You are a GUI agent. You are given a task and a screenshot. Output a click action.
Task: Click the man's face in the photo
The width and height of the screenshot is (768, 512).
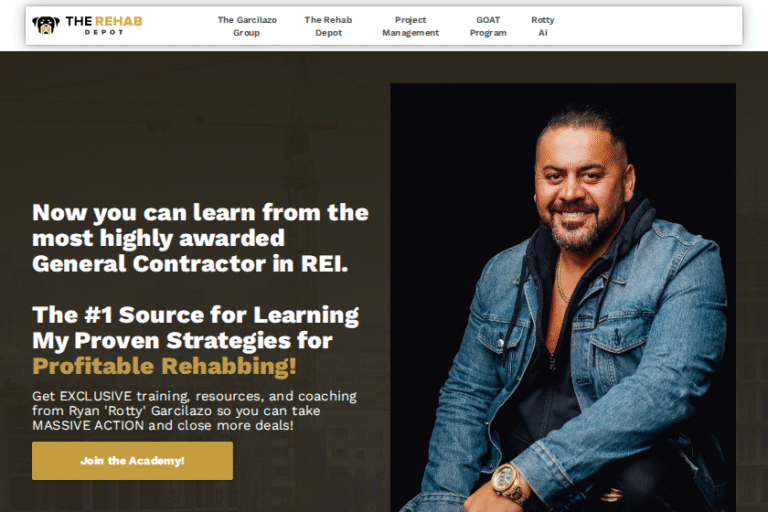click(x=579, y=191)
